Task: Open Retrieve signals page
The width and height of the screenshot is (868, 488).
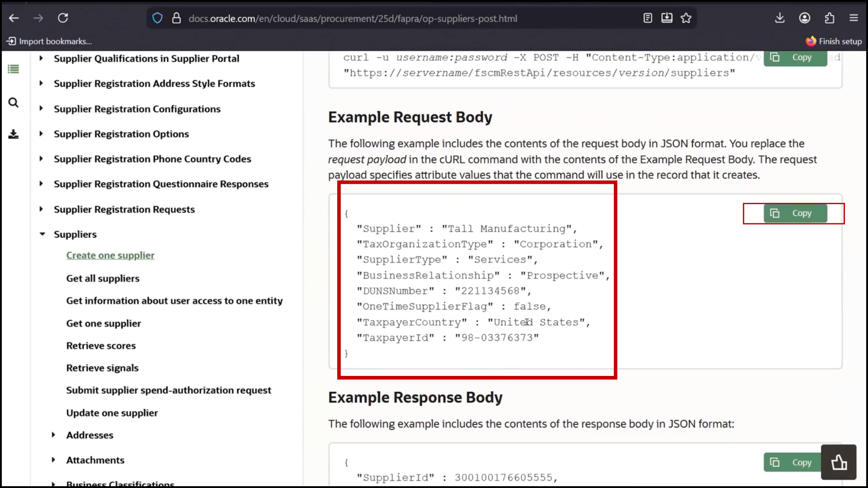Action: click(102, 368)
